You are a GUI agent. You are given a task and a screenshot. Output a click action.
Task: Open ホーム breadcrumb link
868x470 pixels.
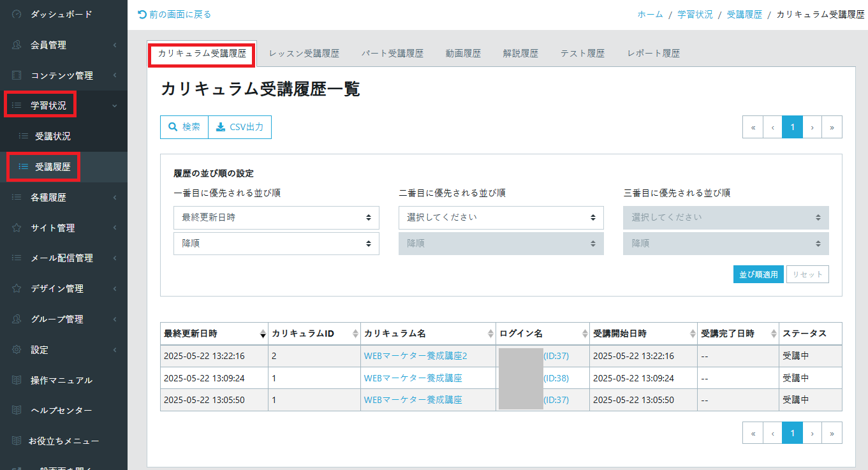point(651,14)
